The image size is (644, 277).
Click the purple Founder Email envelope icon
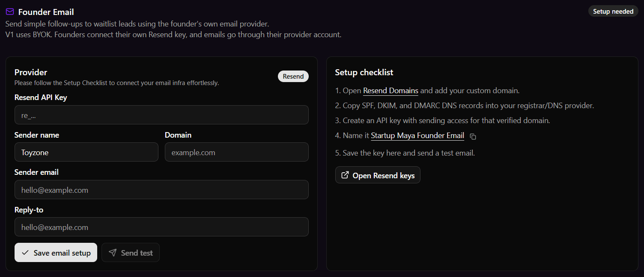pos(10,12)
